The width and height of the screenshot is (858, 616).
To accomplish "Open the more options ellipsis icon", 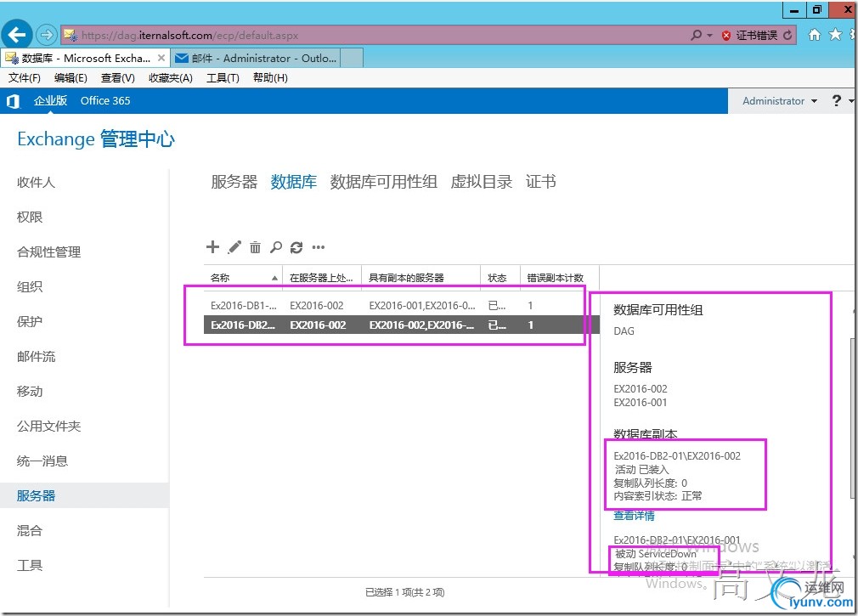I will coord(318,247).
